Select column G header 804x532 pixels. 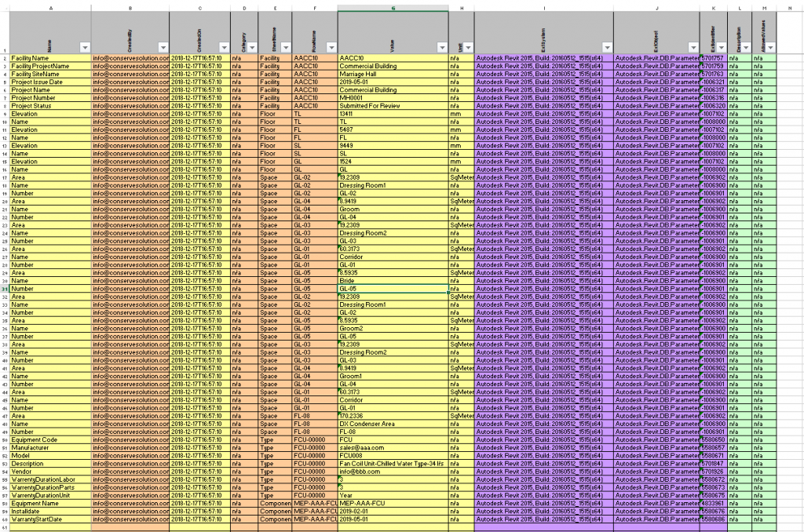393,9
